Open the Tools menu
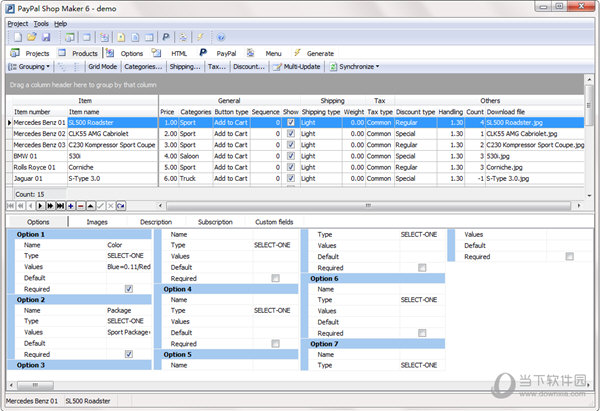The height and width of the screenshot is (411, 600). point(41,24)
